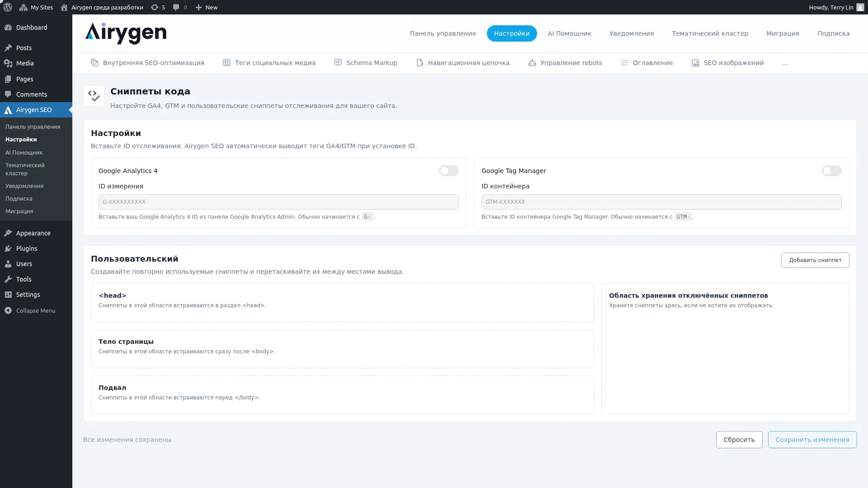
Task: Click the plus New content icon
Action: click(198, 7)
